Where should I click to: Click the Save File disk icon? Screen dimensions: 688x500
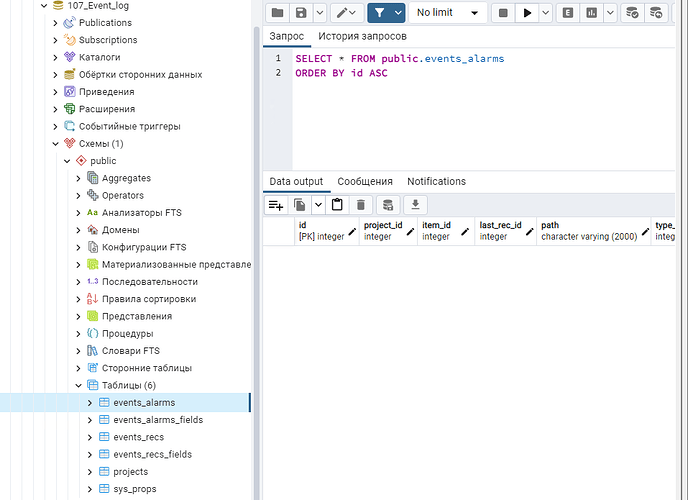300,13
